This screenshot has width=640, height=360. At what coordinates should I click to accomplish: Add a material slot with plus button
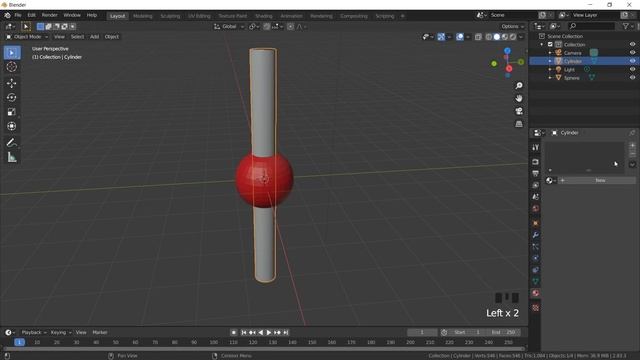click(632, 145)
